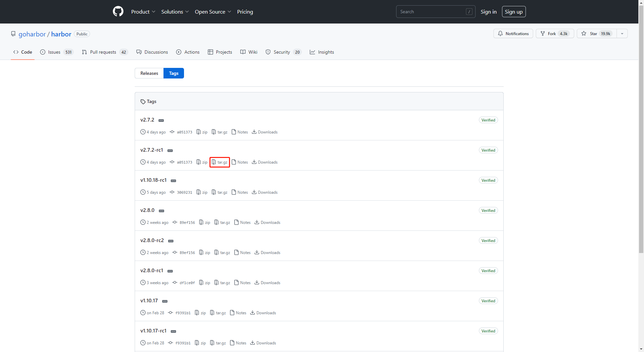
Task: Download the tar.gz archive for v2.7.2
Action: point(220,132)
